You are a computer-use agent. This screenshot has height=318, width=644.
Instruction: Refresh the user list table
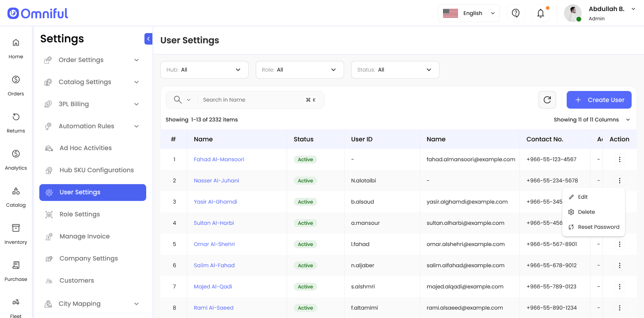click(x=547, y=100)
